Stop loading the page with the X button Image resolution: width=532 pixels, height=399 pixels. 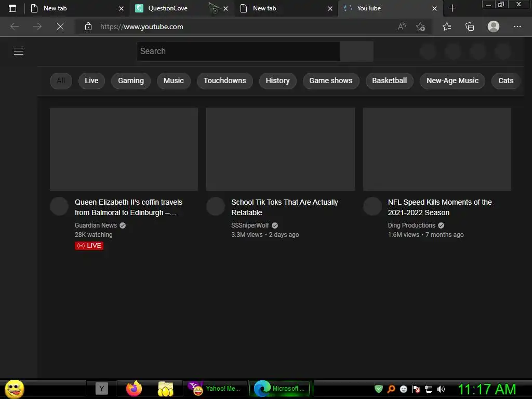60,26
